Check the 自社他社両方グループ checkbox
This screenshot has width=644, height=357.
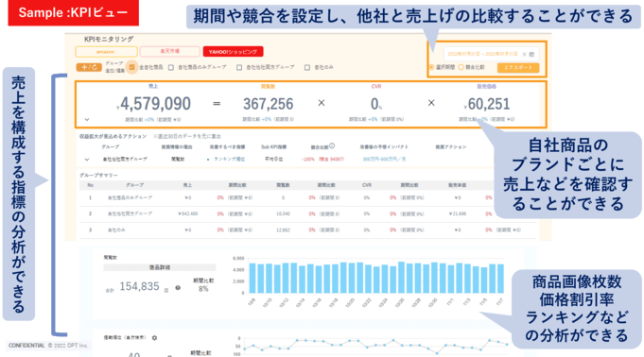tap(239, 67)
